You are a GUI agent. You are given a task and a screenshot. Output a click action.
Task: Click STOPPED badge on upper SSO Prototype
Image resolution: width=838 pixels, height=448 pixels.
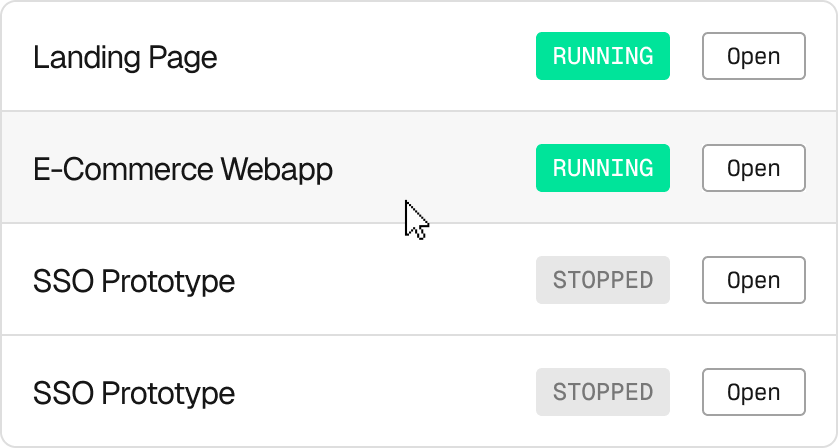click(602, 280)
